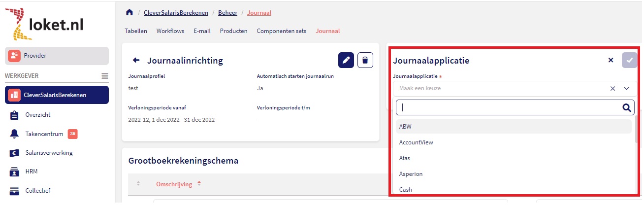Open the Provider icon button
Image resolution: width=644 pixels, height=206 pixels.
[14, 56]
